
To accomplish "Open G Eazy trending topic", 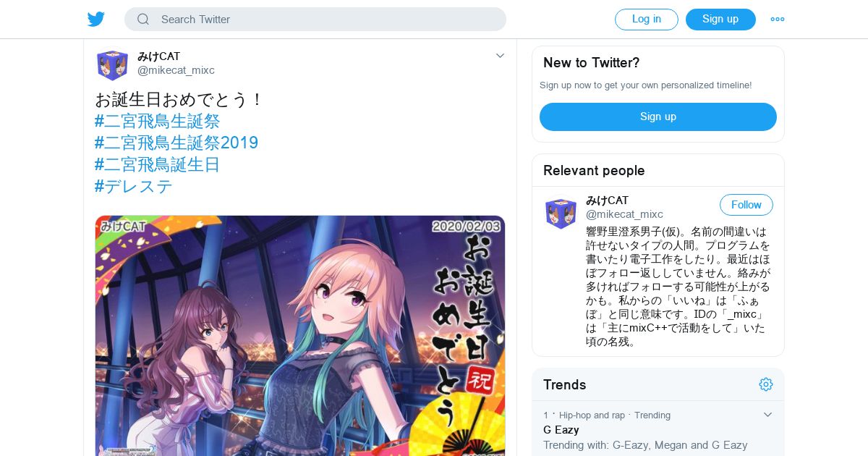I will [x=561, y=430].
